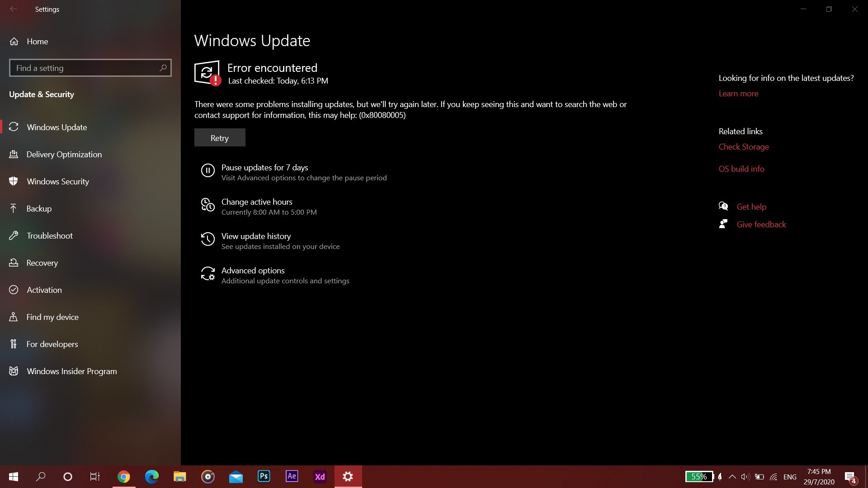The width and height of the screenshot is (868, 488).
Task: Open the Action Center notifications
Action: click(x=850, y=477)
